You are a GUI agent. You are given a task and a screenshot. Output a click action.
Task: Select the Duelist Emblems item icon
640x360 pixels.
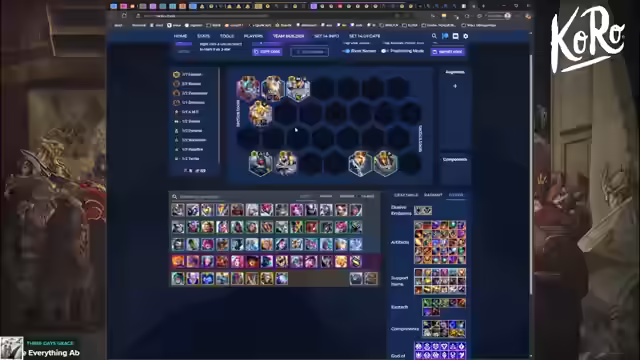pos(423,210)
